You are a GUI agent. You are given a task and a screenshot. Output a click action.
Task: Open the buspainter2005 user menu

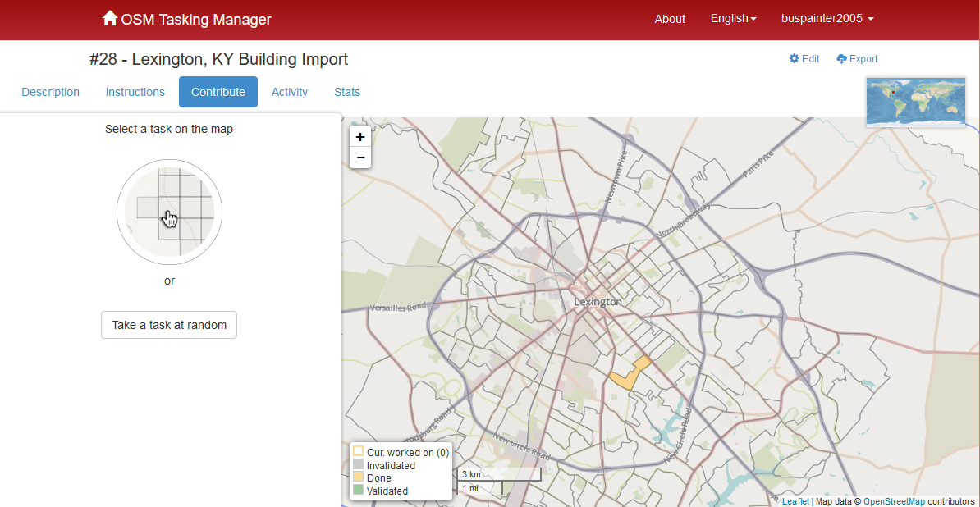pos(827,19)
